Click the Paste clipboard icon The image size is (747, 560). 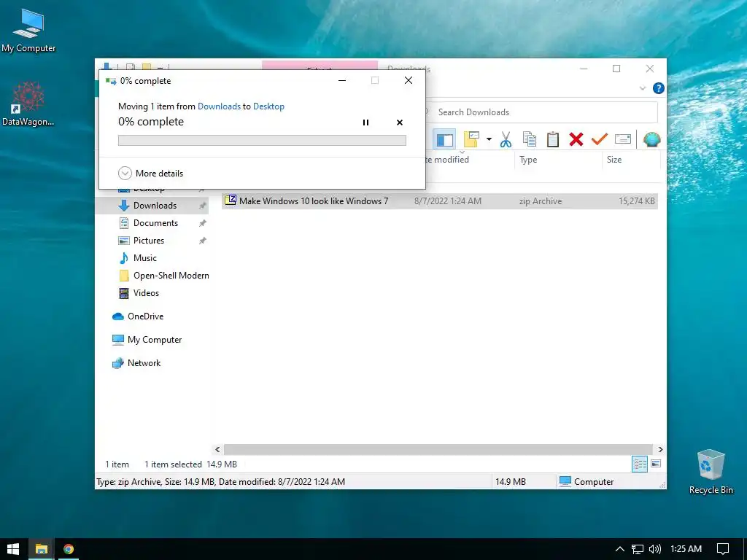[553, 139]
